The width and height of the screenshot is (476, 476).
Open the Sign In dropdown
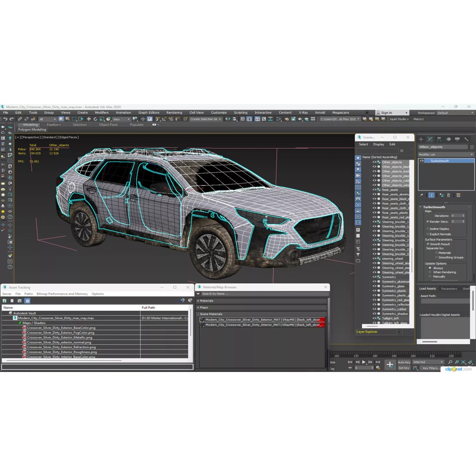click(392, 113)
